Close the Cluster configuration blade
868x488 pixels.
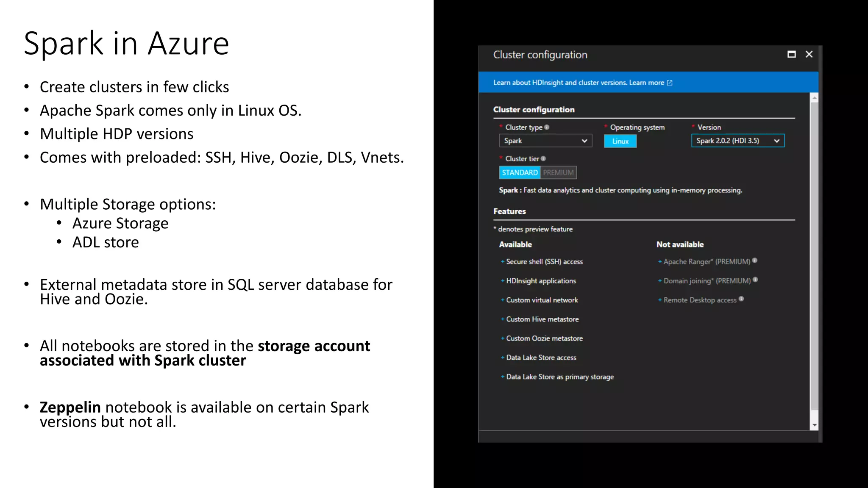coord(809,54)
